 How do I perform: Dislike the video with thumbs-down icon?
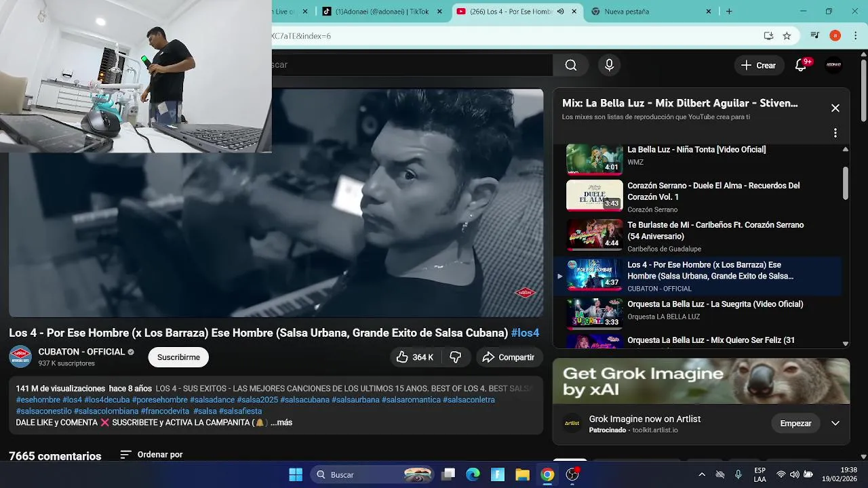[456, 357]
